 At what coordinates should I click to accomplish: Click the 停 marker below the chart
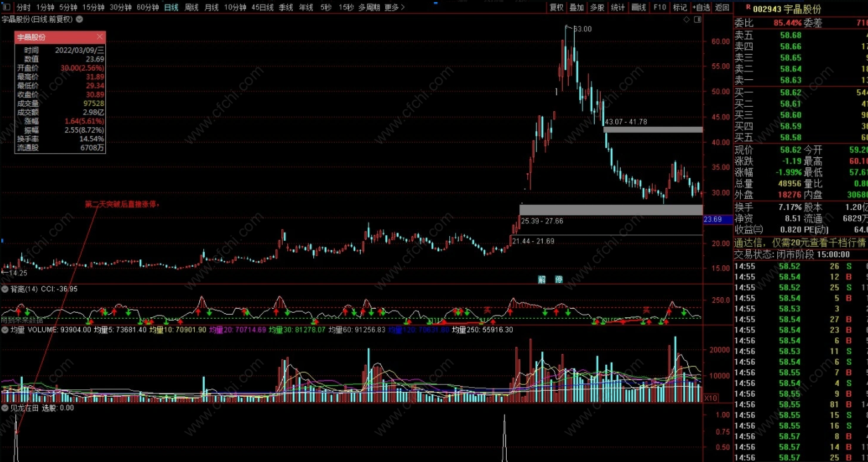pyautogui.click(x=559, y=279)
